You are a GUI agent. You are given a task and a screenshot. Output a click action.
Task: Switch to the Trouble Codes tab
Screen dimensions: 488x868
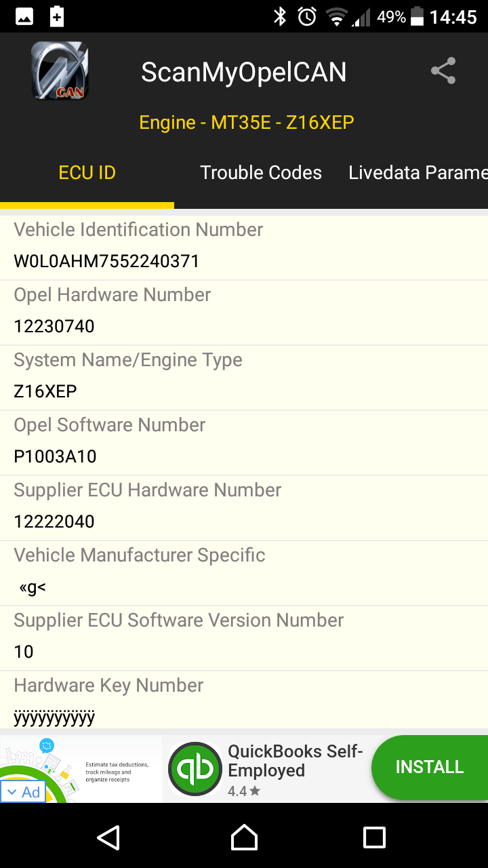(x=261, y=172)
